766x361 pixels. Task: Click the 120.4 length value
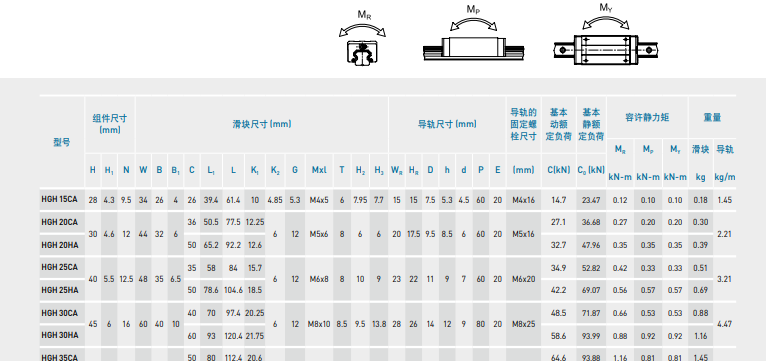point(234,335)
